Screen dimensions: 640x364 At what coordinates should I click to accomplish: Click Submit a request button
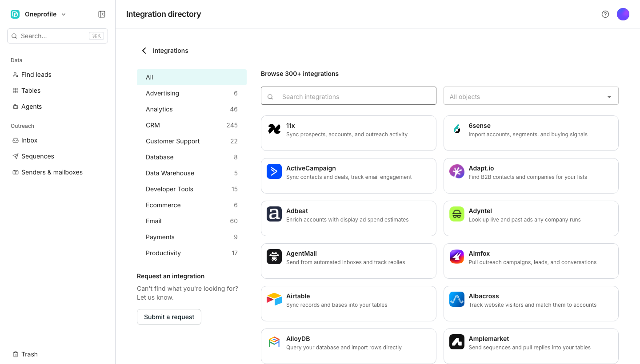point(169,317)
